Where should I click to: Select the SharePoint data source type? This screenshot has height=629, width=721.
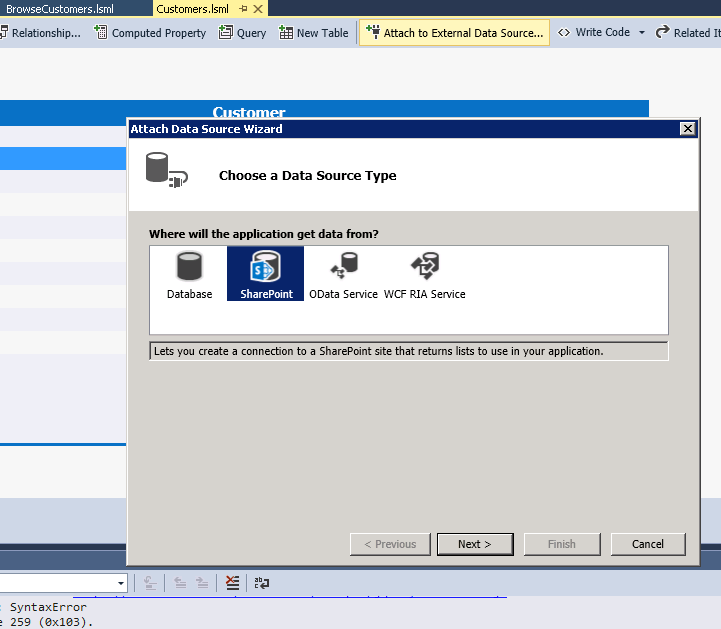point(265,274)
